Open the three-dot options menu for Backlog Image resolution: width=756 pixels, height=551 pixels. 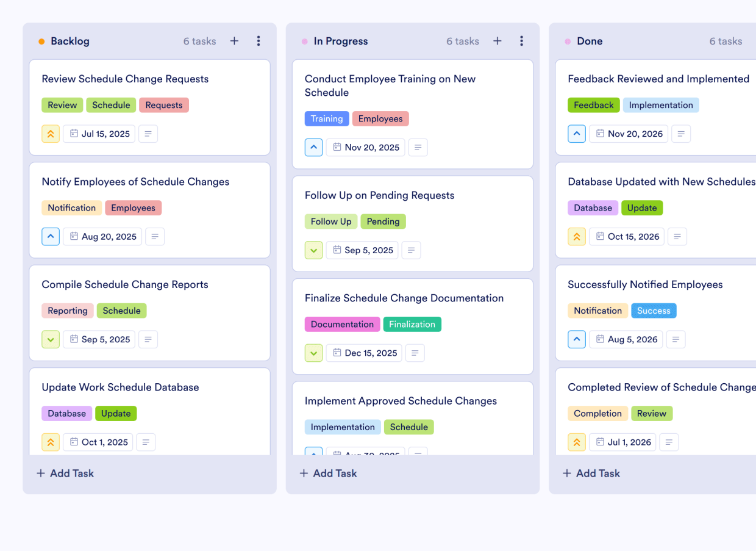tap(259, 41)
